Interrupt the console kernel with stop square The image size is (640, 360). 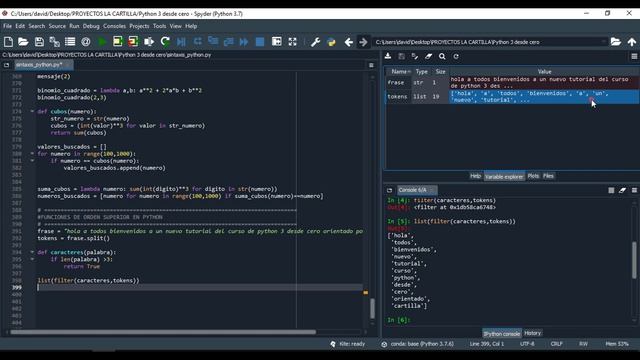point(611,190)
